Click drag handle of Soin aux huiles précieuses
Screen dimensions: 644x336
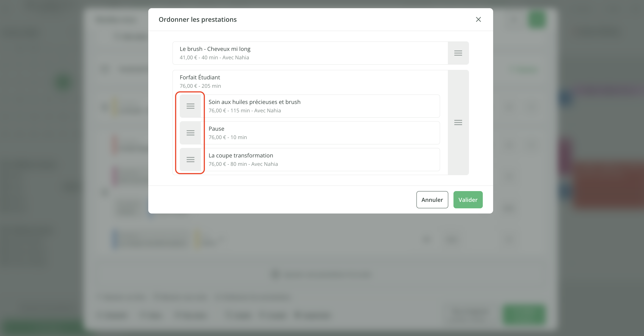click(190, 106)
